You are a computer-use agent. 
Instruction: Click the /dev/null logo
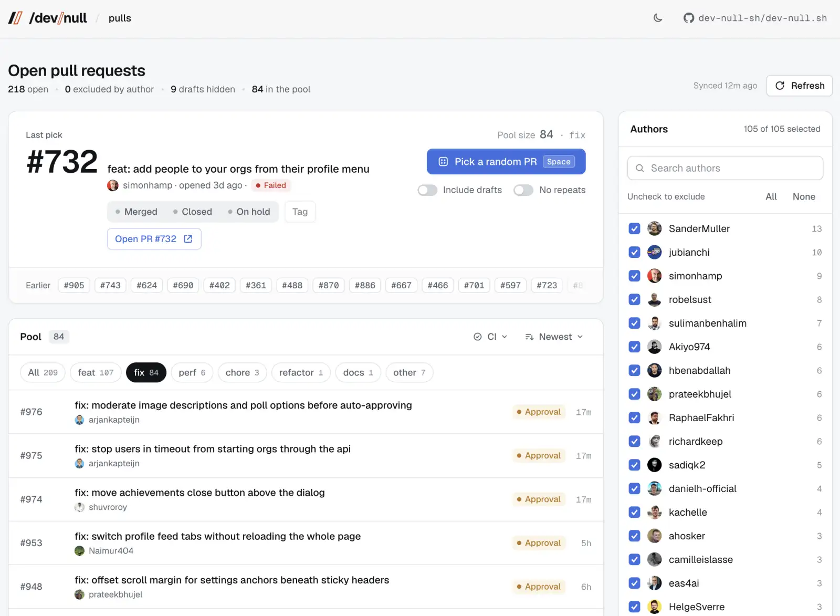pyautogui.click(x=47, y=18)
